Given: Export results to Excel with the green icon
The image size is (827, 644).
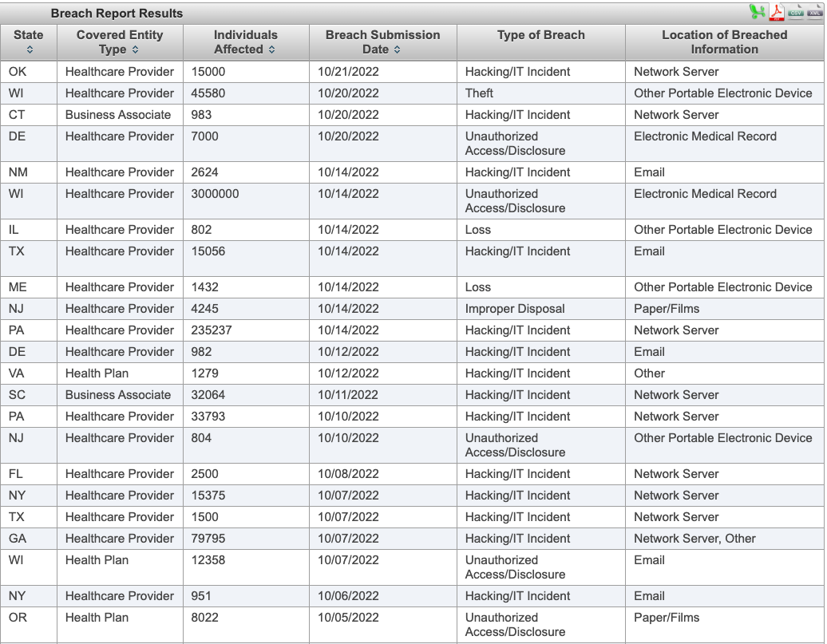Looking at the screenshot, I should [x=757, y=12].
